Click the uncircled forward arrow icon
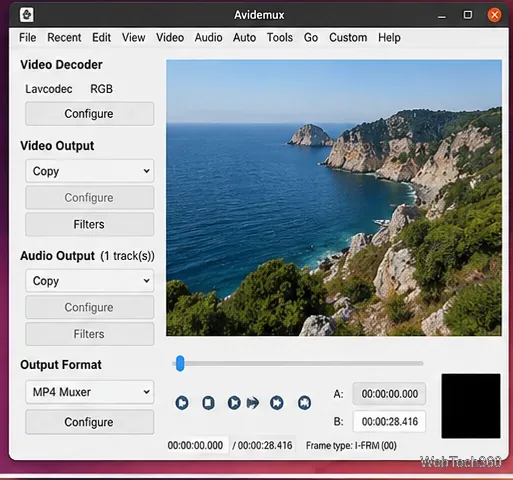This screenshot has width=513, height=480. 253,403
